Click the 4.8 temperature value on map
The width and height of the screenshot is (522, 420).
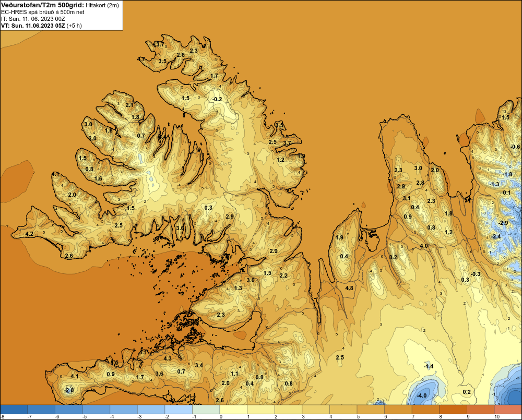point(349,288)
